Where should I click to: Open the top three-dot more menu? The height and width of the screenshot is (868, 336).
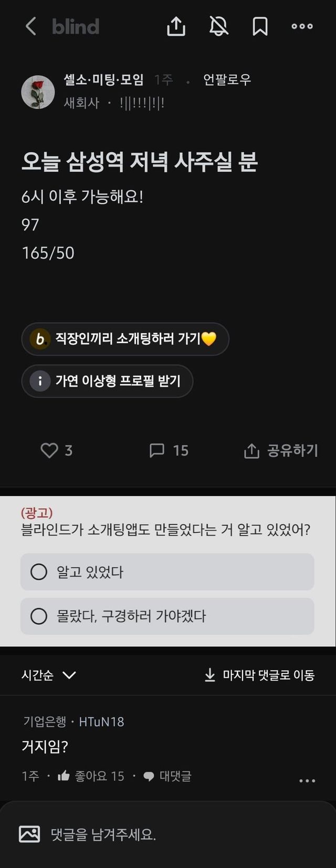coord(302,26)
